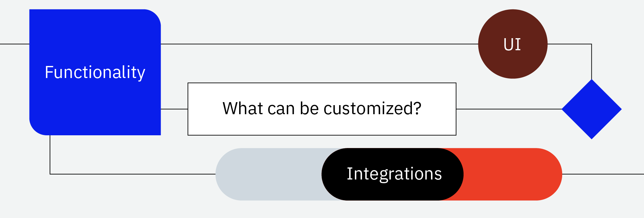
Task: Click the word 'customized?' in the white box
Action: [x=372, y=108]
